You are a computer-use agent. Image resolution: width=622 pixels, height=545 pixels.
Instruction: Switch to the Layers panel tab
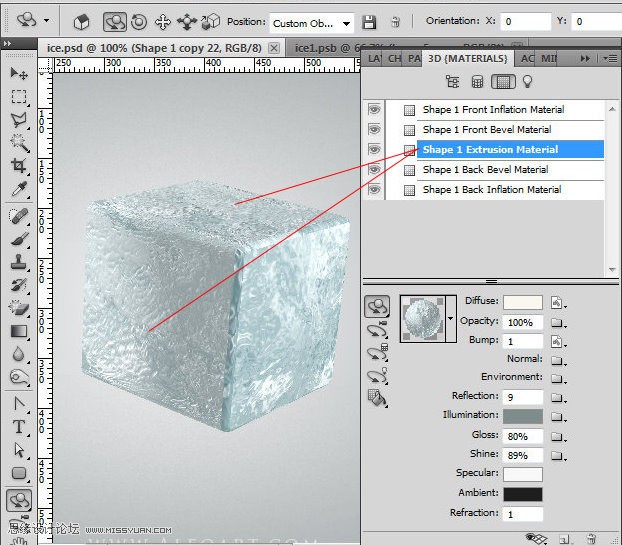[374, 59]
